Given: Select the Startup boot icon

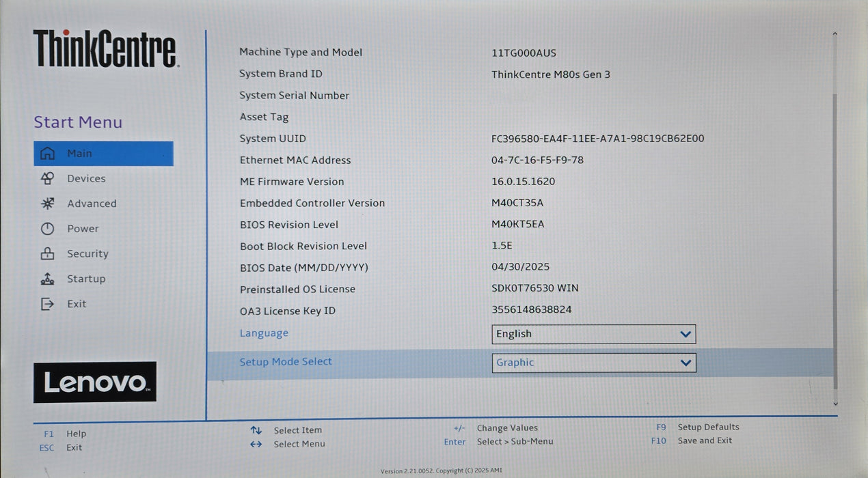Looking at the screenshot, I should coord(47,279).
